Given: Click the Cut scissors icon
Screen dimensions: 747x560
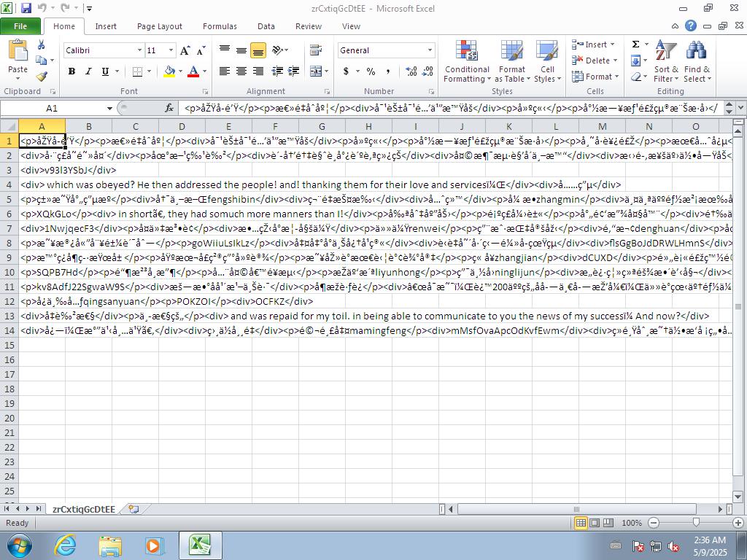Looking at the screenshot, I should tap(42, 44).
